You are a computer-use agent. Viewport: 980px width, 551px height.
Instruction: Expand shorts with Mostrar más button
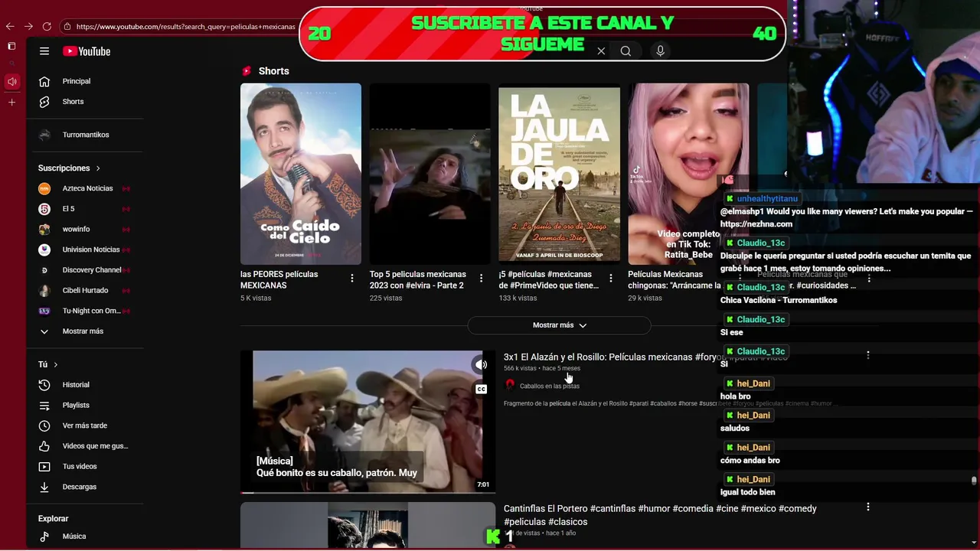tap(559, 325)
